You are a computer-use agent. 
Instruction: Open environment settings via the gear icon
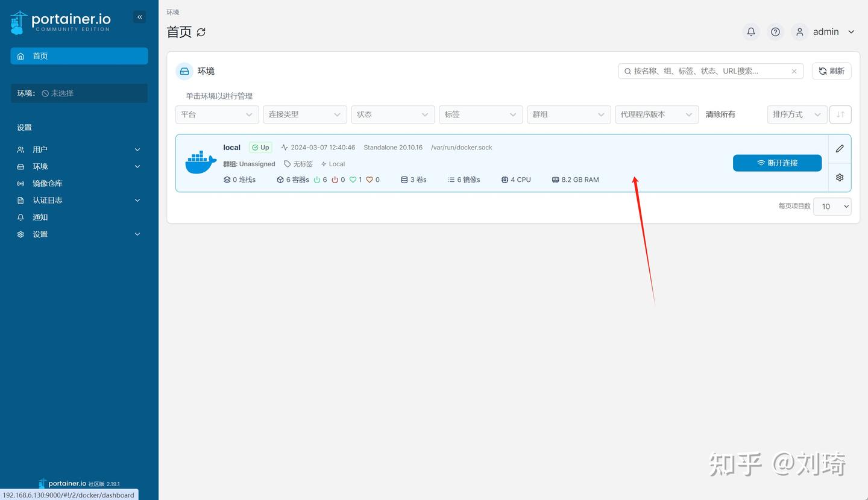(x=839, y=177)
